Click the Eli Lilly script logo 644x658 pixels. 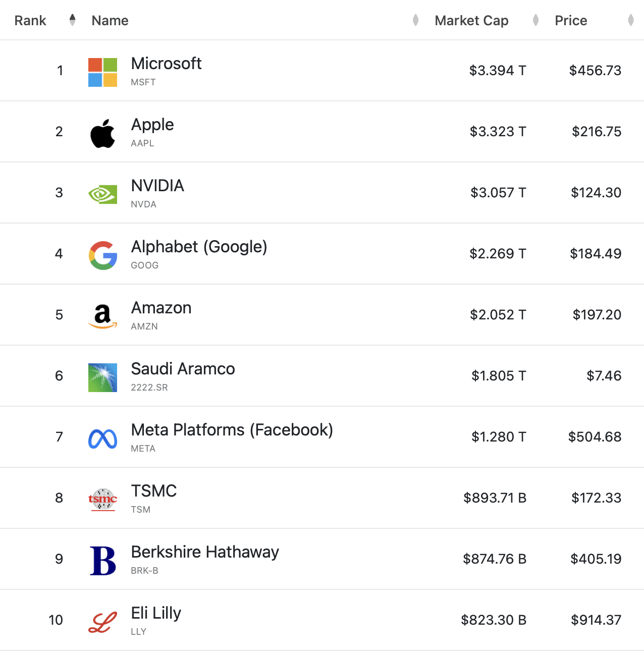point(102,622)
